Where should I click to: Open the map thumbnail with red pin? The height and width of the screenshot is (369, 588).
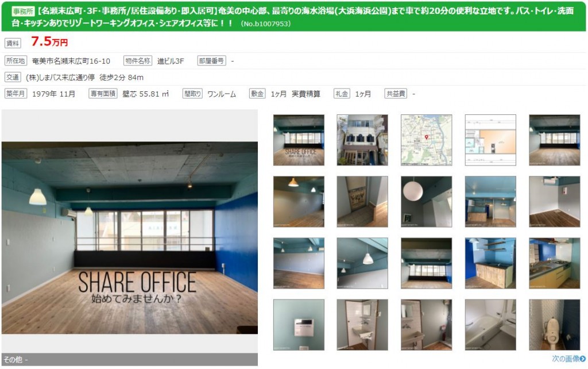click(427, 140)
